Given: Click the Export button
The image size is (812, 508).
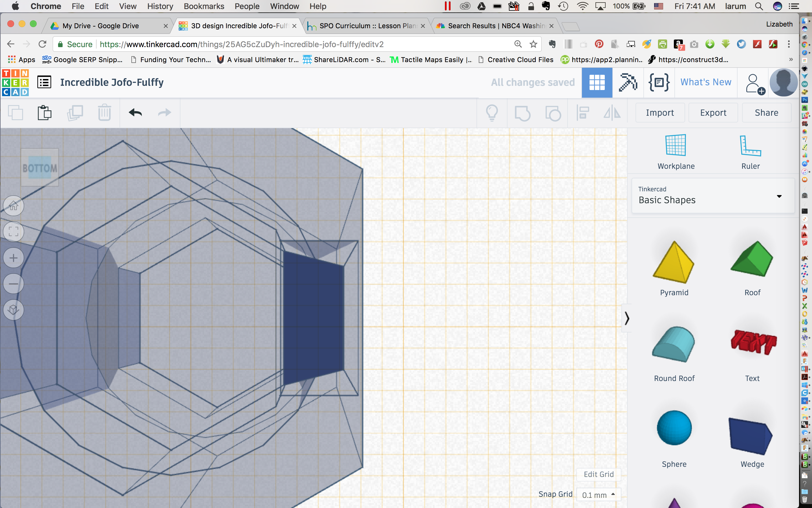Looking at the screenshot, I should click(713, 113).
